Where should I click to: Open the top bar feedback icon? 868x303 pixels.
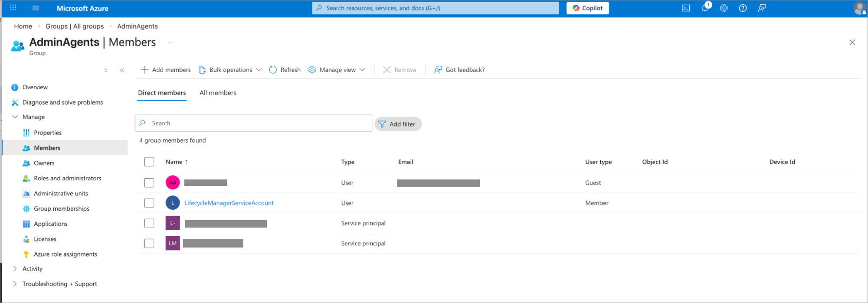pyautogui.click(x=762, y=8)
